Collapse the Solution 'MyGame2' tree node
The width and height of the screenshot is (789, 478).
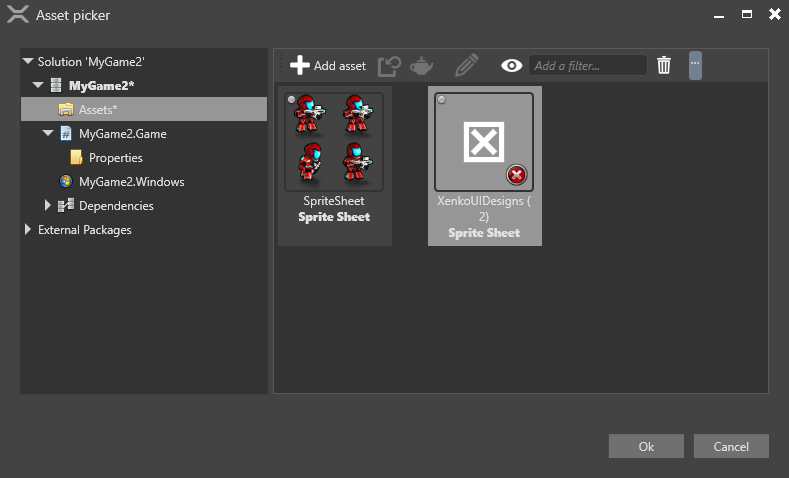(28, 61)
